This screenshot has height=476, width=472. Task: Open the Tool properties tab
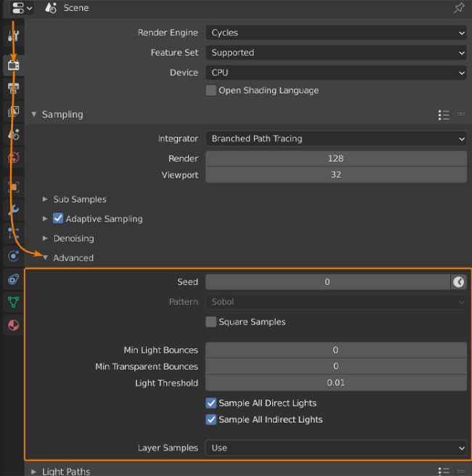pos(13,36)
